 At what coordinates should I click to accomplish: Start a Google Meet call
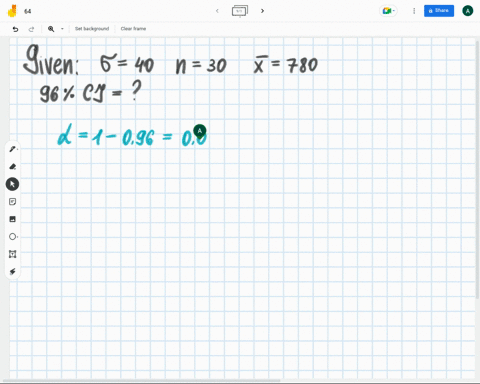point(388,11)
